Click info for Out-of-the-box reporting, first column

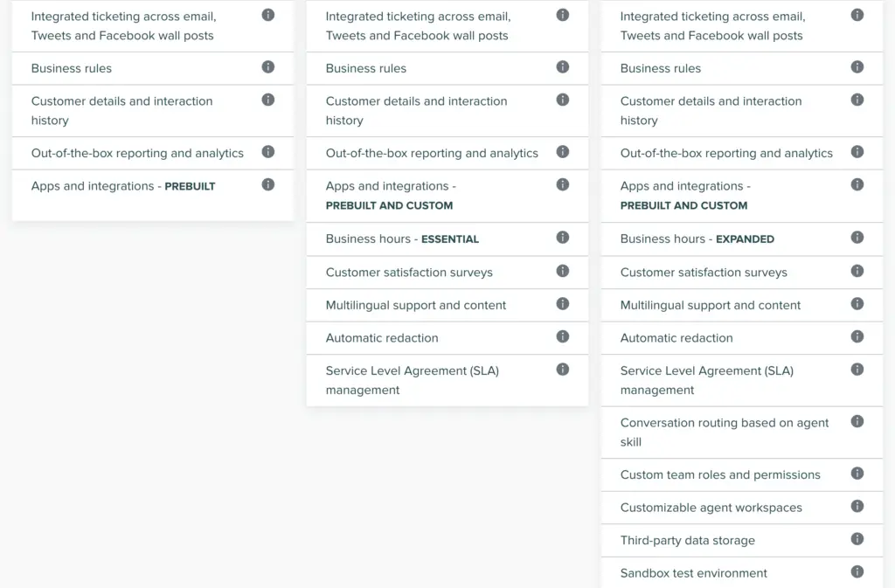(x=268, y=151)
